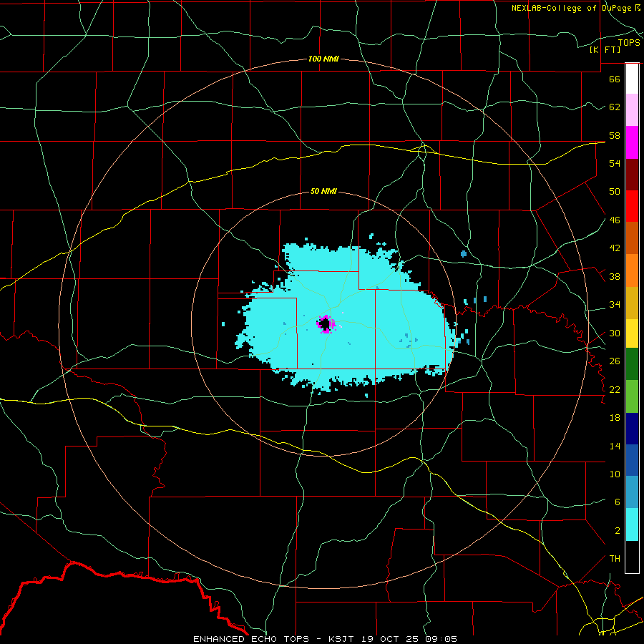Click the '46' legend value
Viewport: 644px width, 644px height.
click(615, 220)
